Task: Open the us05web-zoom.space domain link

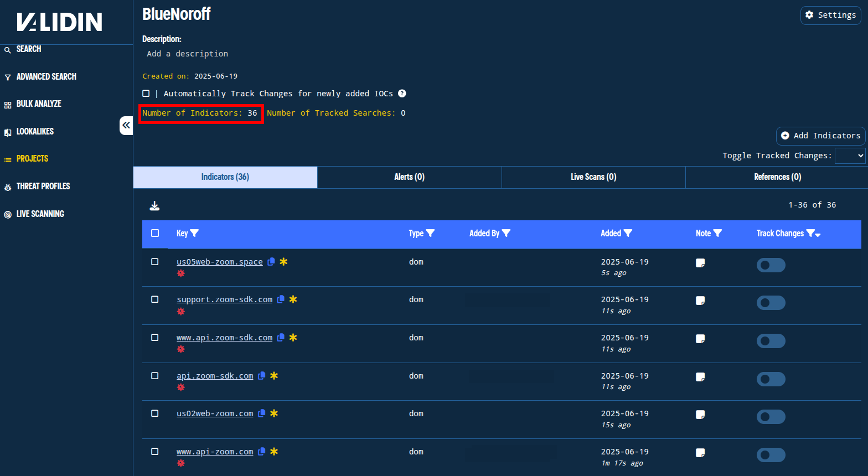Action: coord(220,262)
